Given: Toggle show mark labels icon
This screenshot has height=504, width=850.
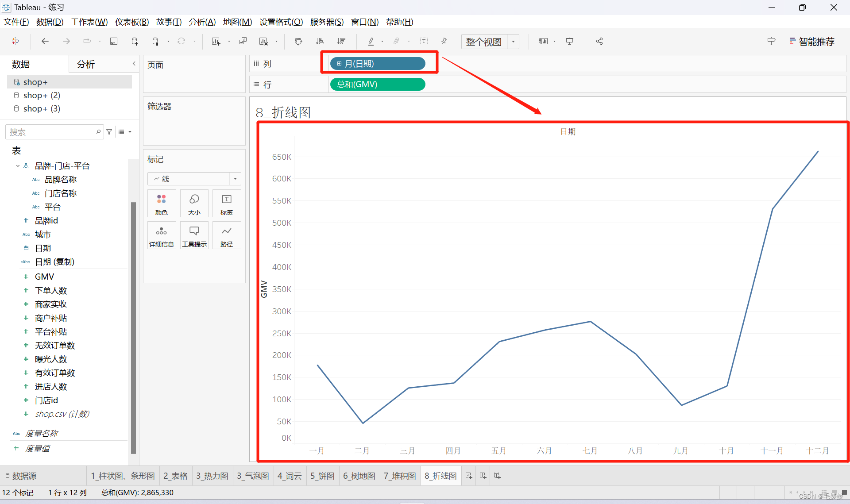Looking at the screenshot, I should [x=424, y=41].
